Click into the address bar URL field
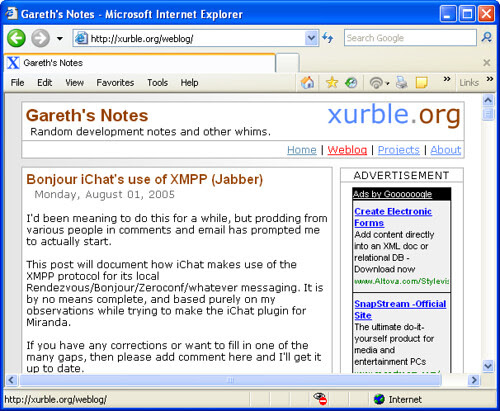 click(195, 39)
